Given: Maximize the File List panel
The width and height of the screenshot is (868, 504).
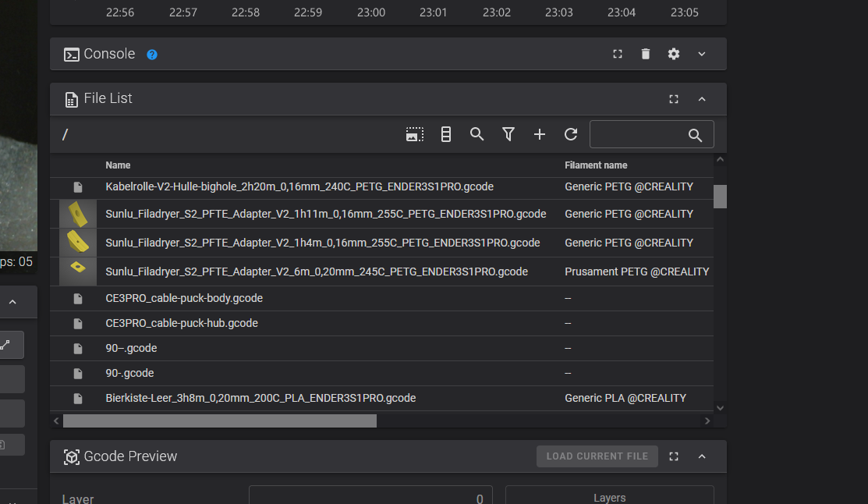Looking at the screenshot, I should [x=673, y=99].
